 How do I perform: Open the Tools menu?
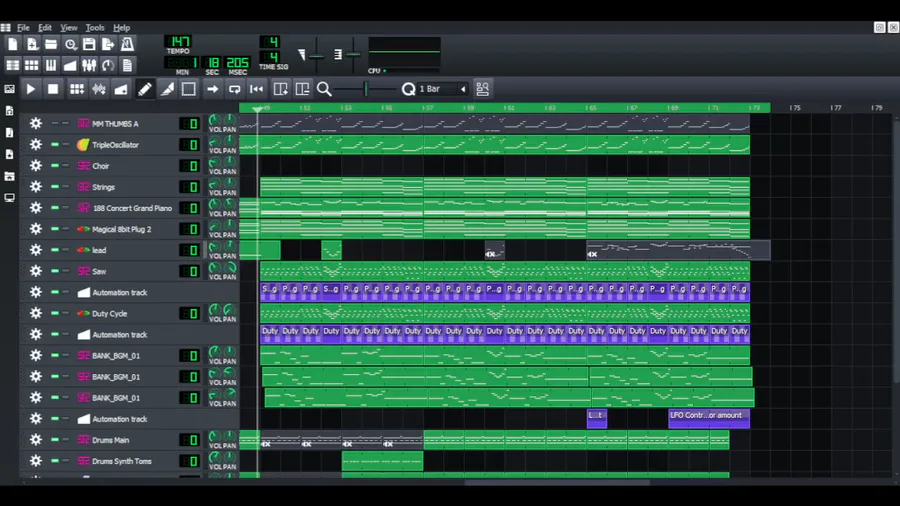[95, 28]
